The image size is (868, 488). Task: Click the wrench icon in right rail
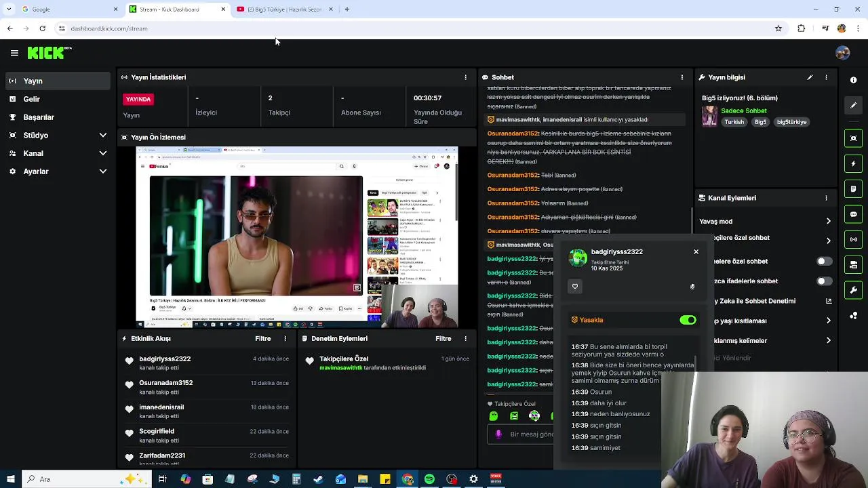click(854, 290)
